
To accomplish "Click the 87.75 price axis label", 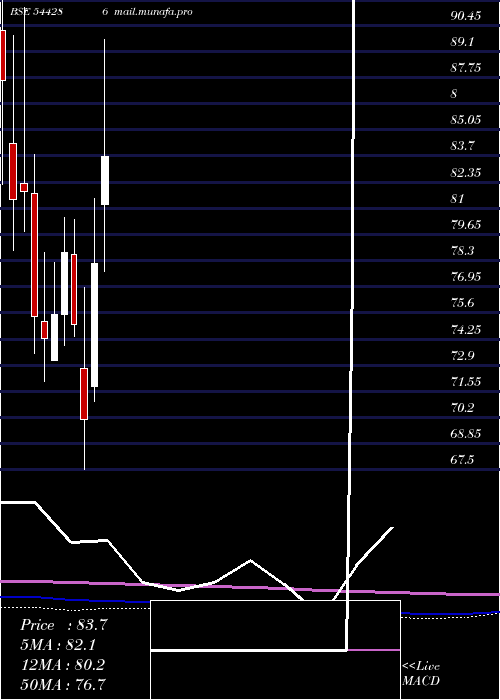I will (x=466, y=68).
